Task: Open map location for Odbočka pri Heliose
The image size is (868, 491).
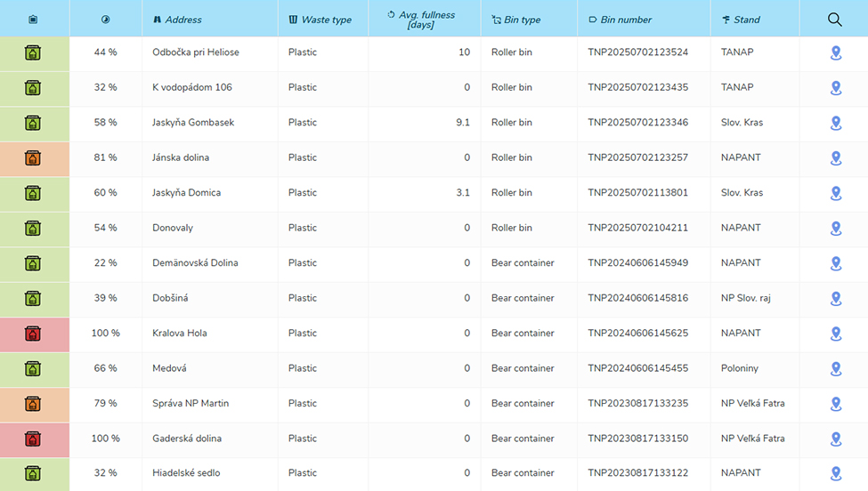Action: [x=835, y=53]
